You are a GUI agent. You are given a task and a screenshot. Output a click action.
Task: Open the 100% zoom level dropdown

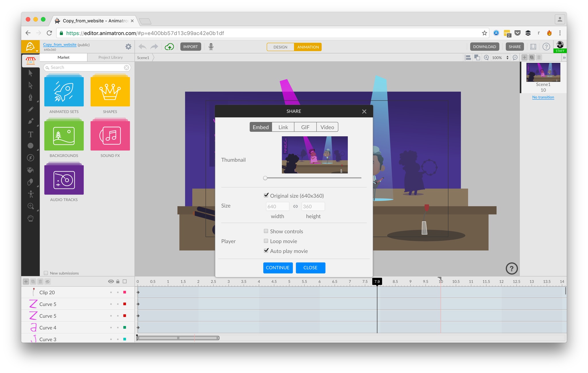click(x=500, y=58)
